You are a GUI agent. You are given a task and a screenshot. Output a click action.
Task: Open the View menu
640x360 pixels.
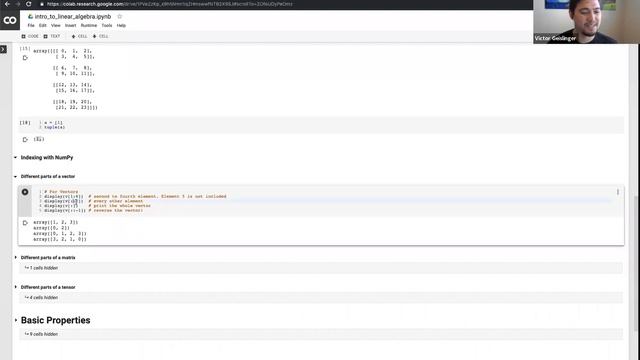pos(56,25)
